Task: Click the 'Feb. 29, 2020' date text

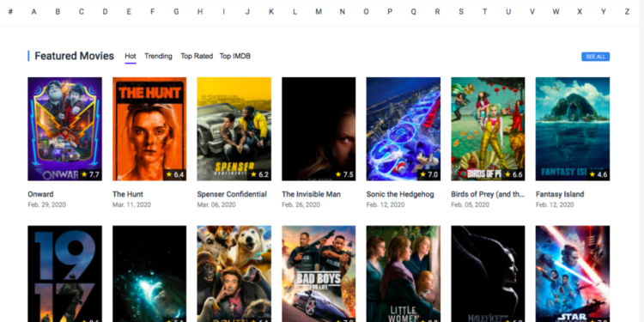Action: coord(47,204)
